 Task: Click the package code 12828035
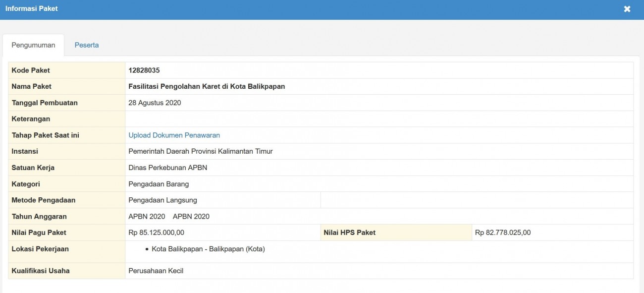click(x=144, y=70)
